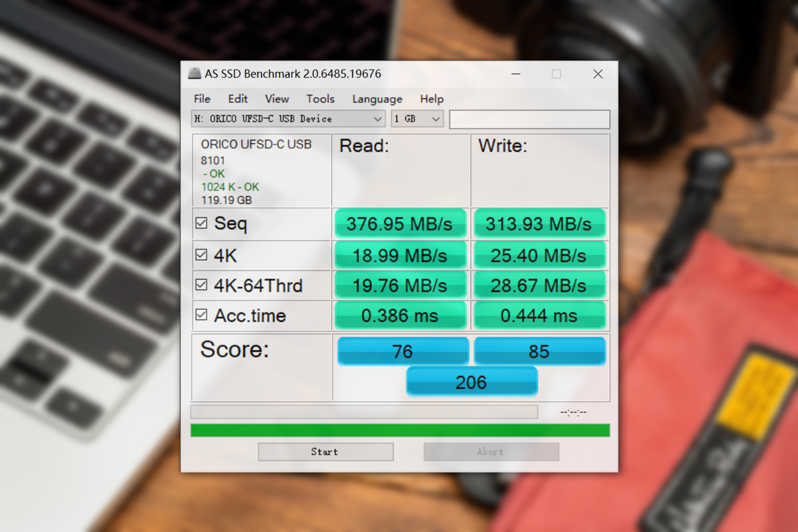Click the Start button

click(326, 452)
